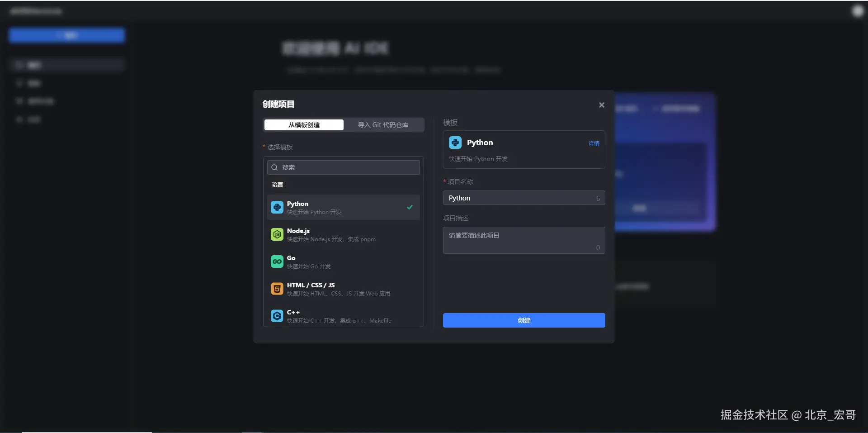Click the Python heading in the 模板 preview card

pyautogui.click(x=480, y=143)
